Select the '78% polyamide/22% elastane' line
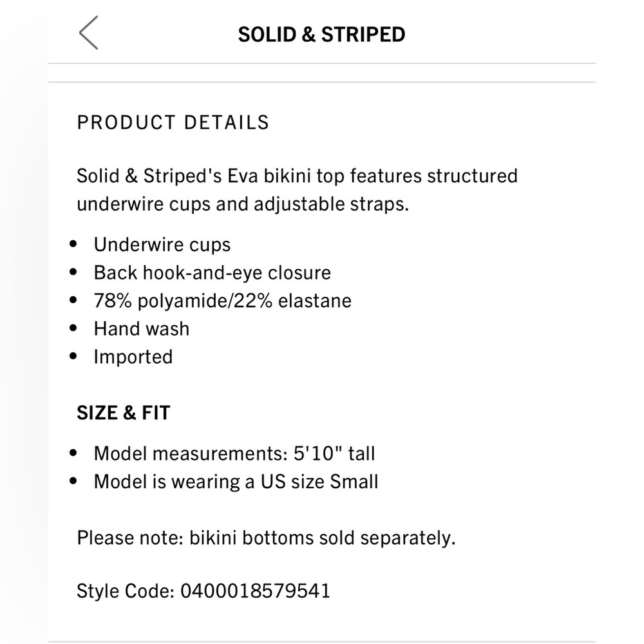 pyautogui.click(x=222, y=301)
